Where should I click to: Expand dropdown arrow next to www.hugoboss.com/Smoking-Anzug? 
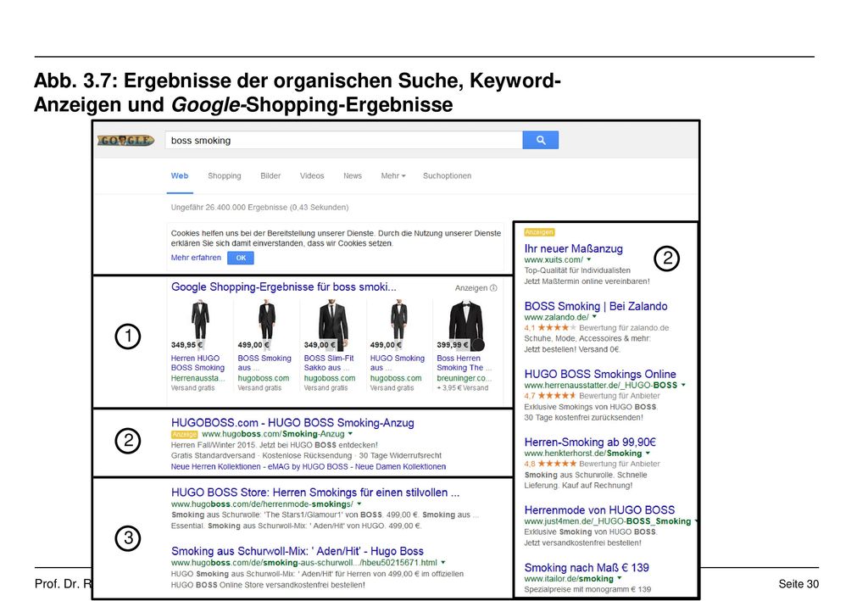coord(350,434)
